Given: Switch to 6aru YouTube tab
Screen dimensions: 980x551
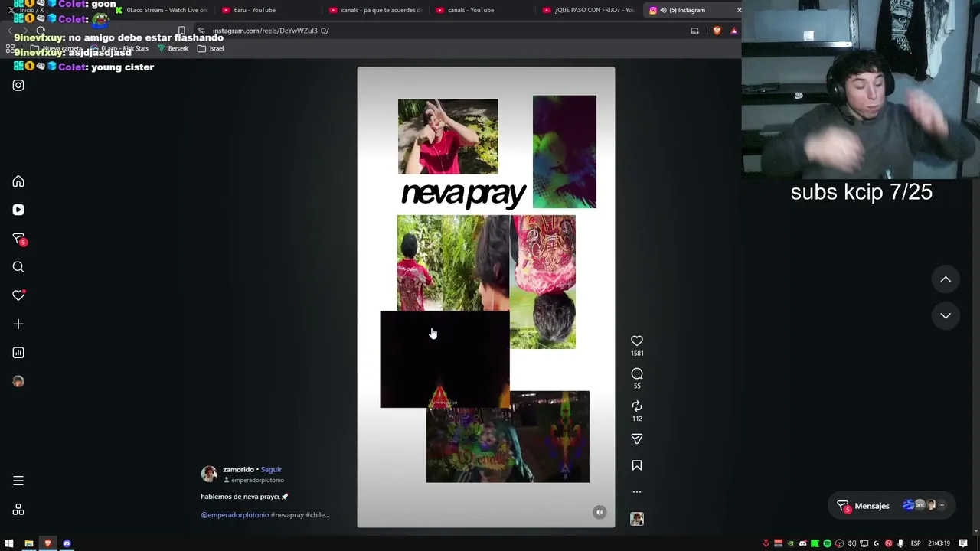Looking at the screenshot, I should coord(268,10).
